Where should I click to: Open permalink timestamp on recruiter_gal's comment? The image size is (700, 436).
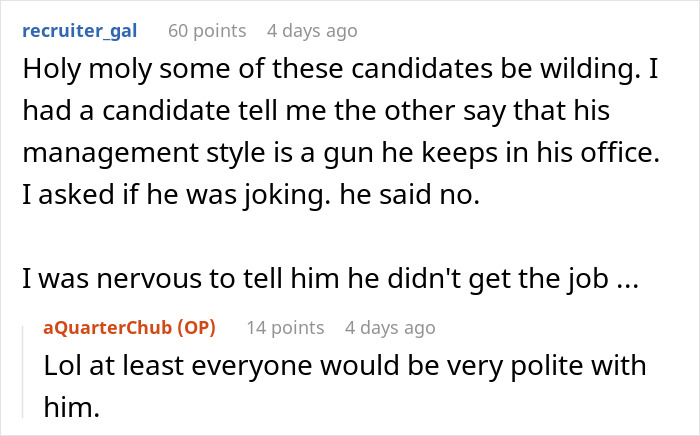point(312,31)
